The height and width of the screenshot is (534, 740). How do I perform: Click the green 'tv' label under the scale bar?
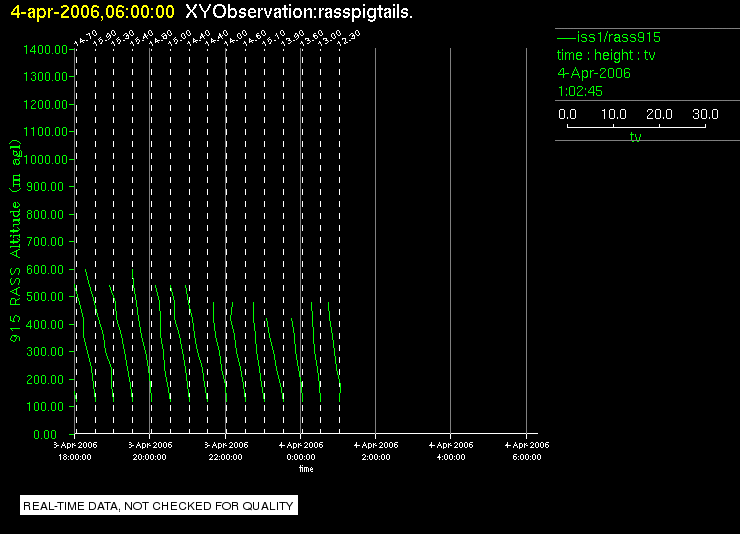635,137
